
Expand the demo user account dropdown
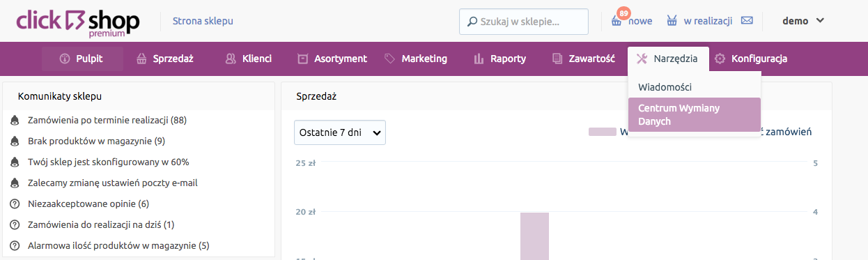tap(803, 21)
